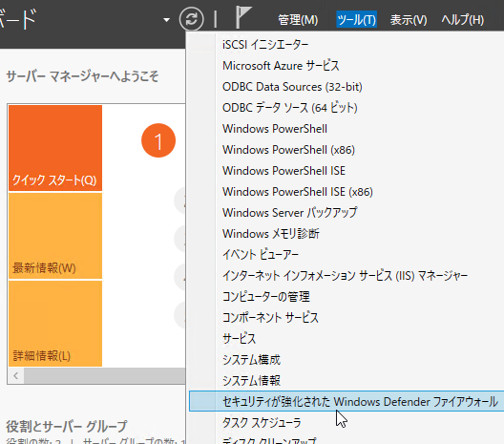Open コンピューターの管理
This screenshot has height=444, width=504.
266,297
